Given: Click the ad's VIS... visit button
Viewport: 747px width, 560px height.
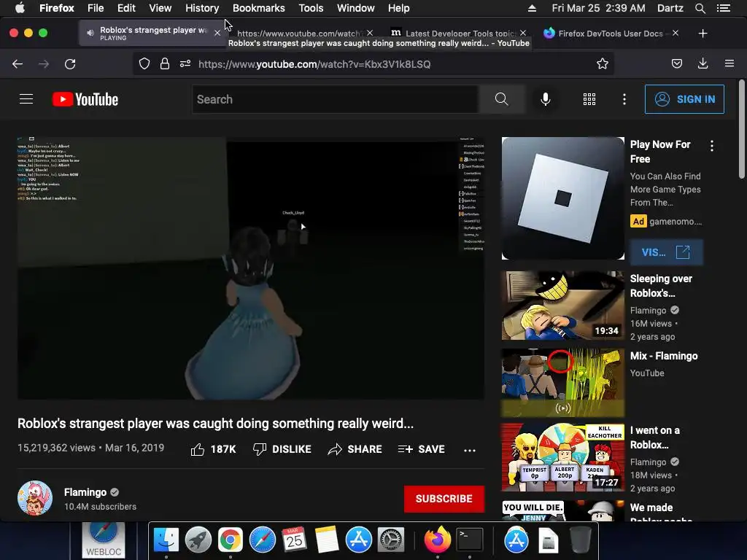Looking at the screenshot, I should click(666, 252).
